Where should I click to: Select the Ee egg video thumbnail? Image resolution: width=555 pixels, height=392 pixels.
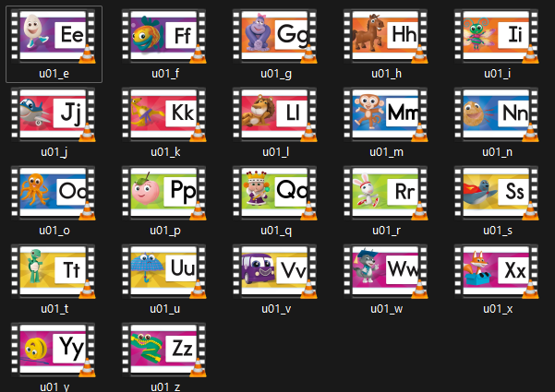pos(53,36)
